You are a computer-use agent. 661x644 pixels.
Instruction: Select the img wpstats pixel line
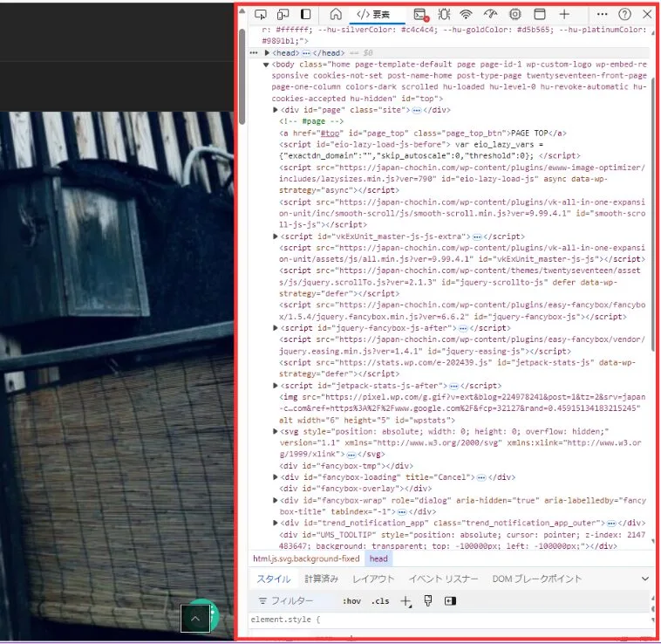coord(462,408)
